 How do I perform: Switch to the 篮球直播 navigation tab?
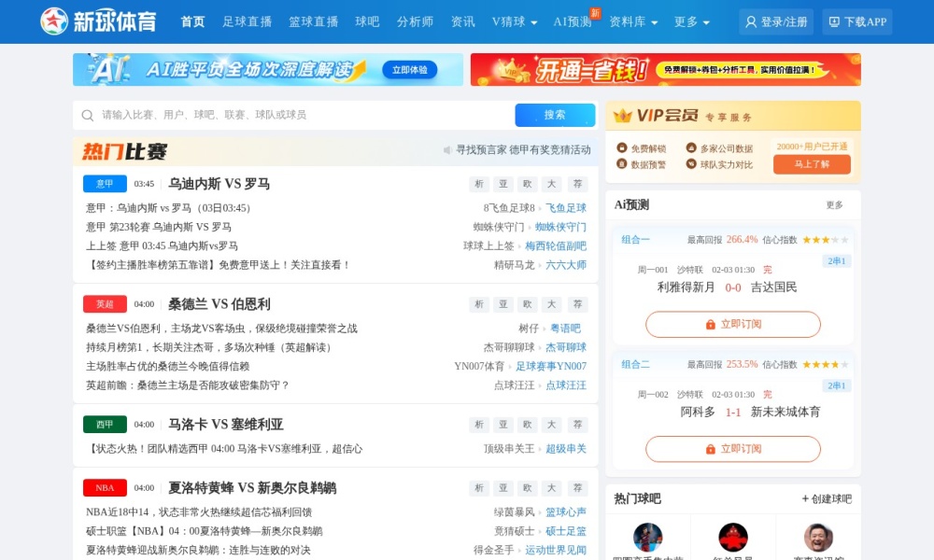coord(314,21)
